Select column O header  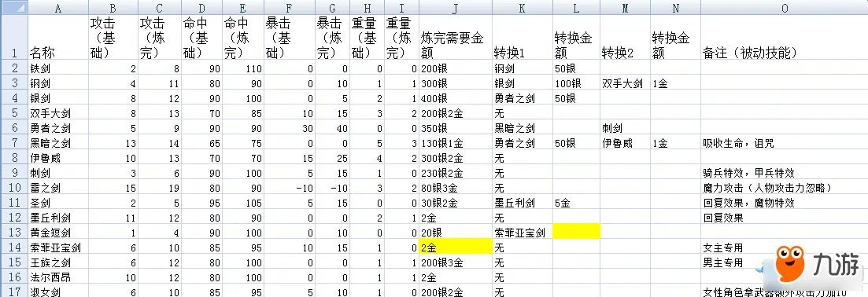click(784, 8)
